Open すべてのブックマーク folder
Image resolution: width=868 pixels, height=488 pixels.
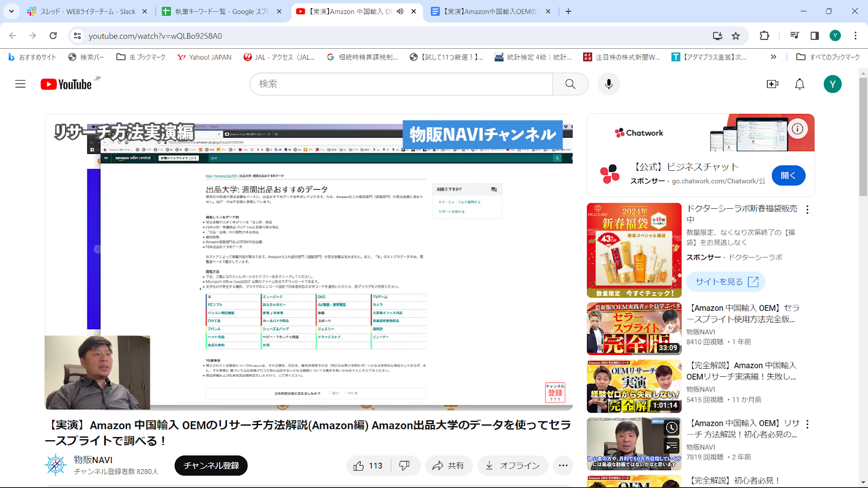[x=828, y=57]
